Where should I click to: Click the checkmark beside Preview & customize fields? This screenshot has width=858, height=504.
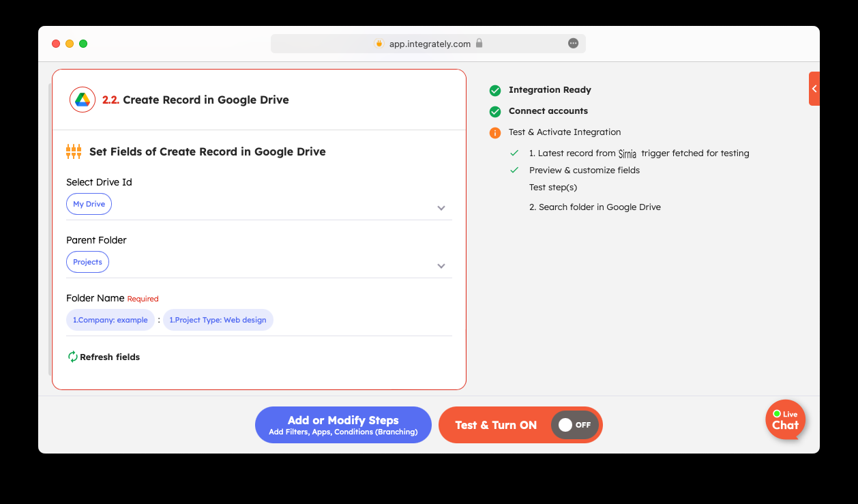(514, 171)
